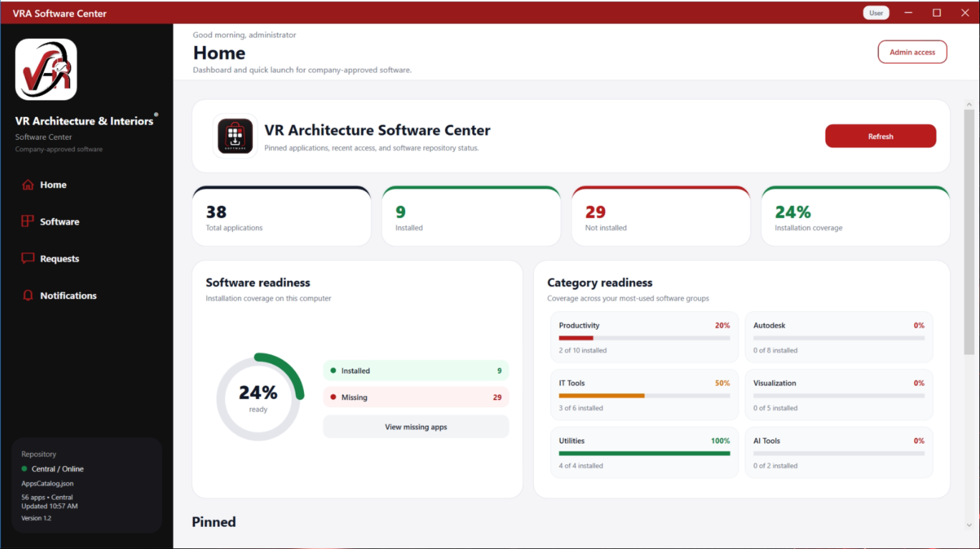Viewport: 980px width, 549px height.
Task: Click the Installation coverage 24% card
Action: pos(855,216)
